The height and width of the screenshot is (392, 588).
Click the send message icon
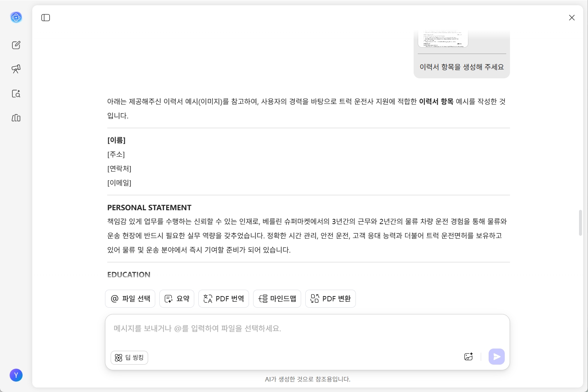496,356
